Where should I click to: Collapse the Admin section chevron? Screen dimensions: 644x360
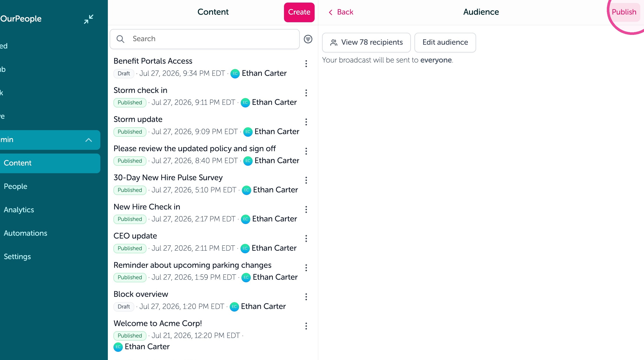click(88, 140)
